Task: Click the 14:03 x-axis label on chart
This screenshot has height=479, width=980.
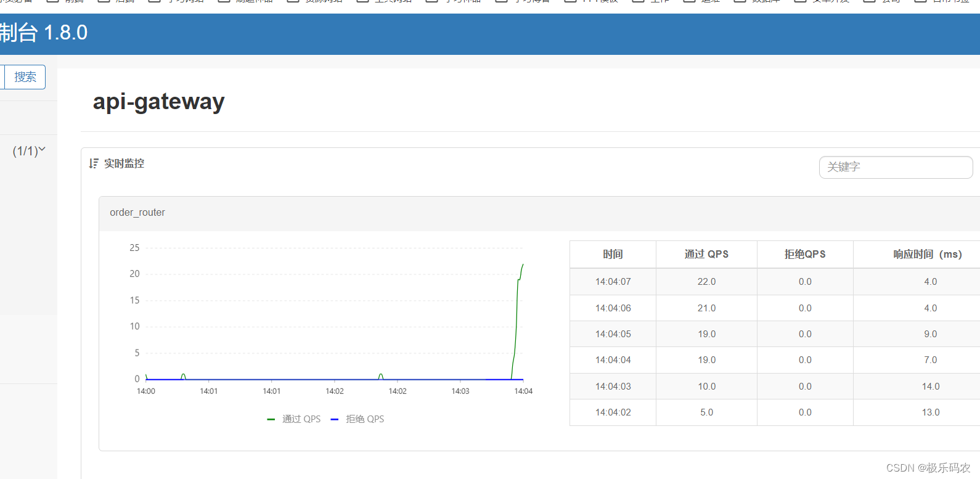Action: point(460,391)
